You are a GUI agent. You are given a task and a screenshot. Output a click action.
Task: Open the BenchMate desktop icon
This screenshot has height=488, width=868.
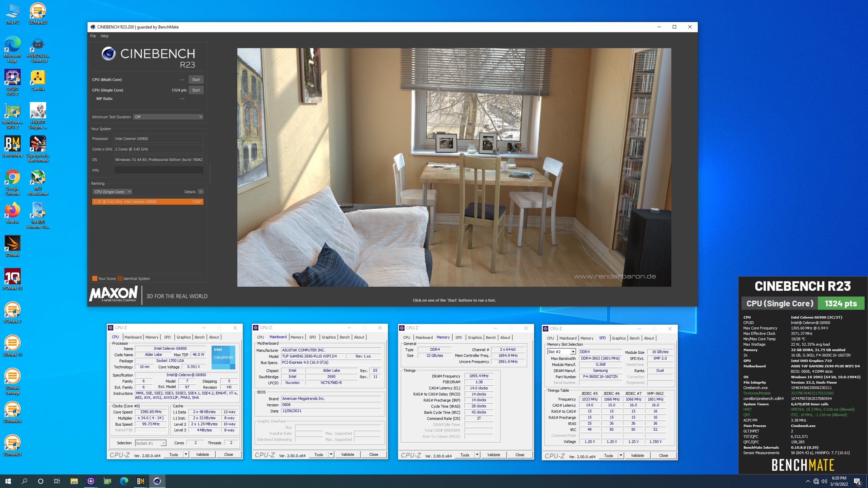[x=12, y=147]
